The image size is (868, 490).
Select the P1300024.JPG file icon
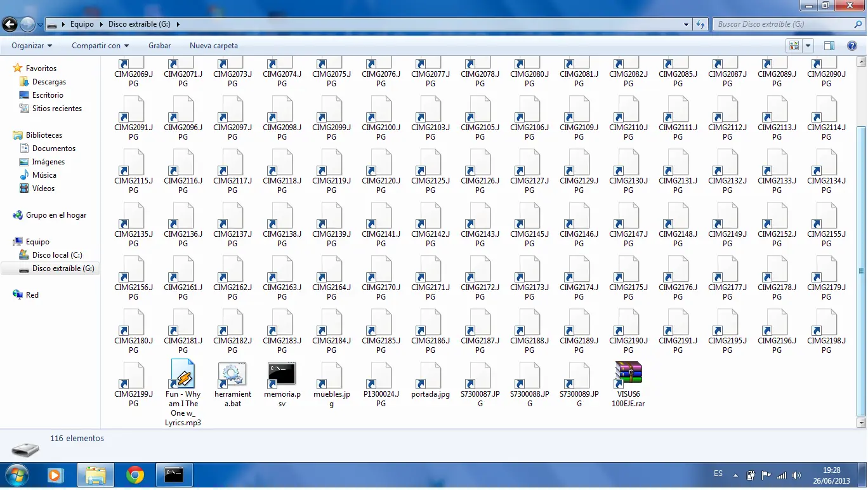[381, 374]
